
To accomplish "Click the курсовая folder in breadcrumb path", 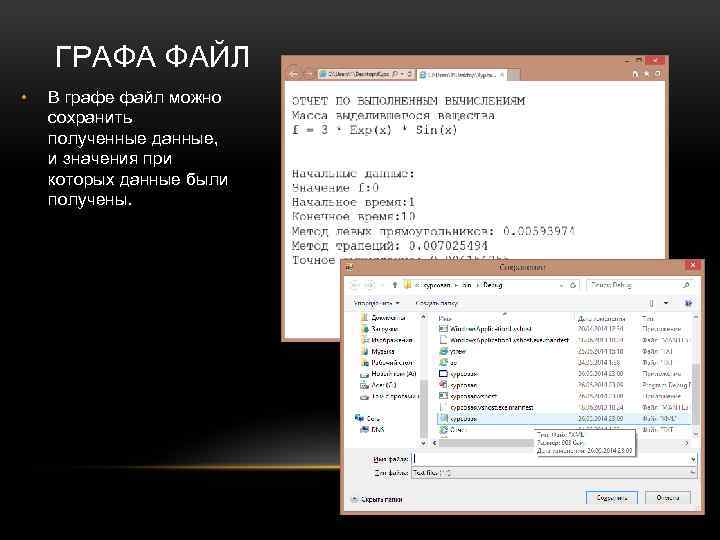I will 437,285.
